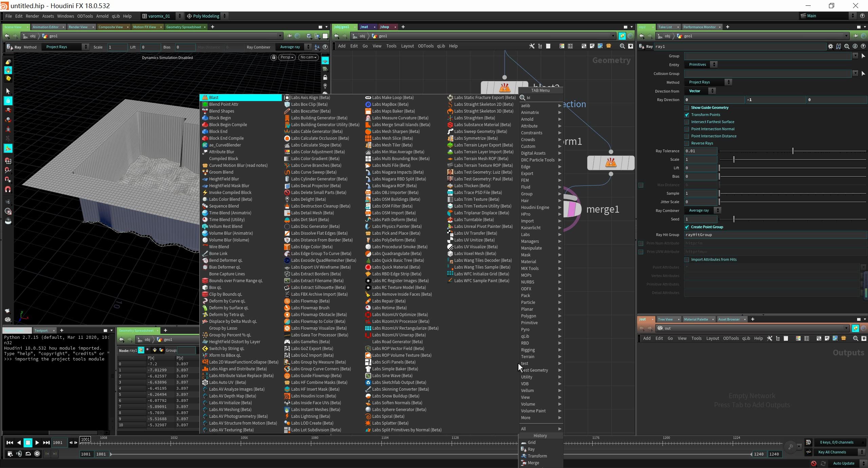Select Blend Shapes node in TAB menu

221,111
